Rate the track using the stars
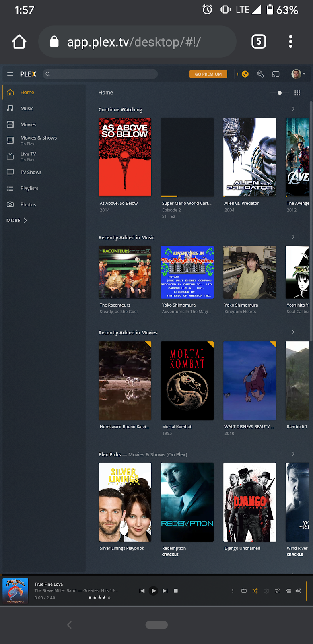Screen dimensions: 313x644 pos(99,597)
